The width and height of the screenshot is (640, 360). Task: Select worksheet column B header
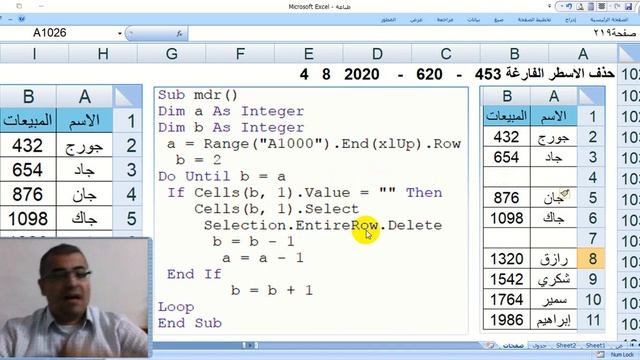514,53
